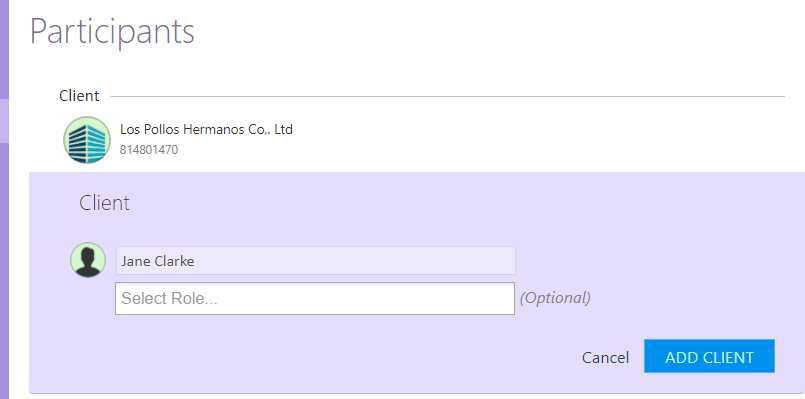Click the Los Pollos Hermanos building icon
This screenshot has width=805, height=399.
point(87,140)
